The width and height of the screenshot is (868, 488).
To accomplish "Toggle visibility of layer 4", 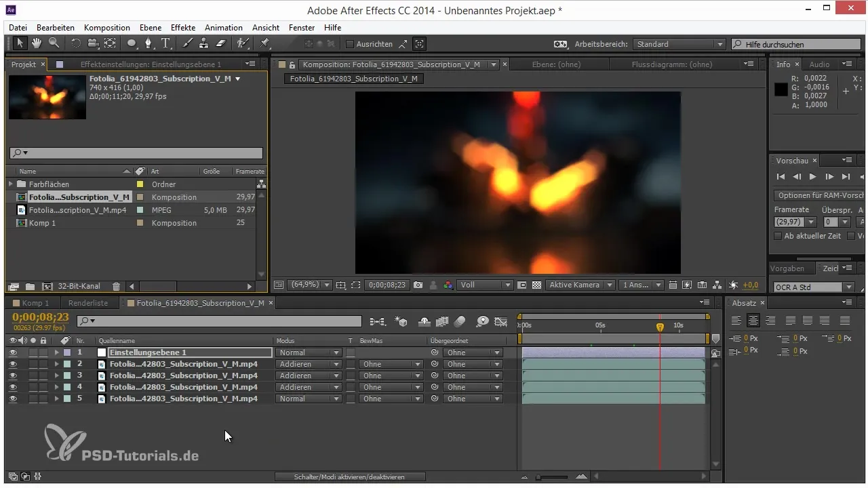I will 12,387.
